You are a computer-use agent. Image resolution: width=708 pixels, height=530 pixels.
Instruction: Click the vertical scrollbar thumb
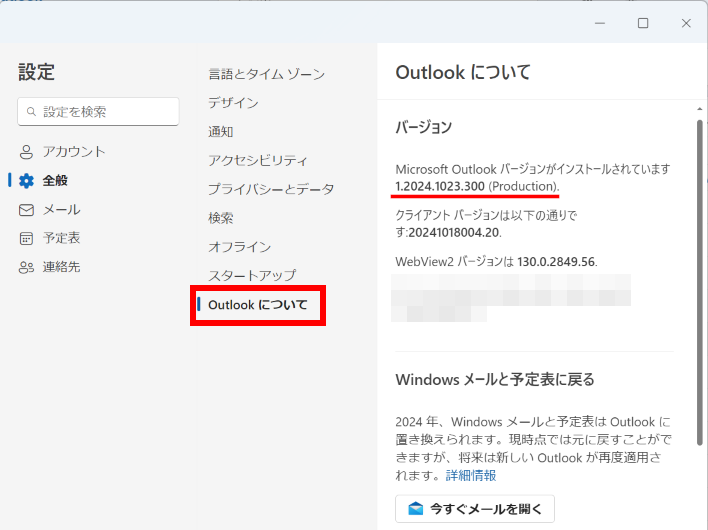coord(699,282)
